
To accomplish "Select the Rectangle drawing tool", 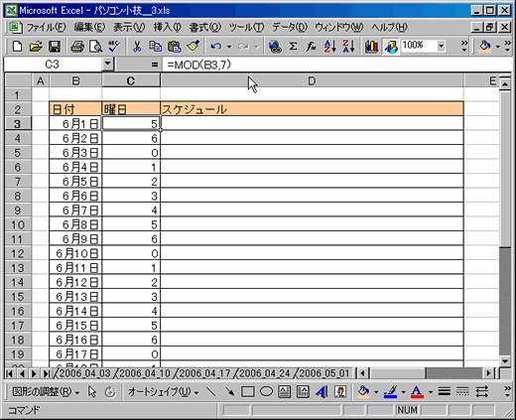I will [248, 392].
